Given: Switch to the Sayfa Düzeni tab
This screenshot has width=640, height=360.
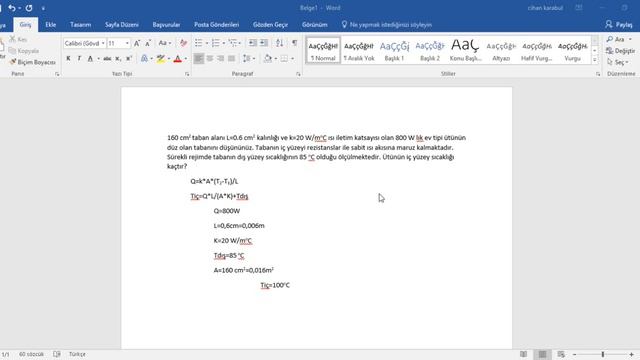Looking at the screenshot, I should coord(122,24).
